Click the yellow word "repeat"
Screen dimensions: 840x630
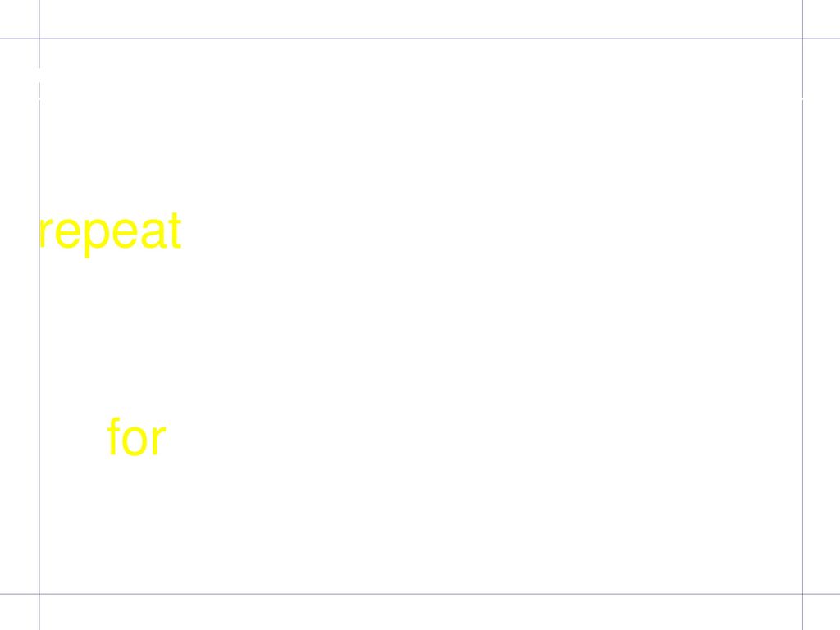pos(111,234)
